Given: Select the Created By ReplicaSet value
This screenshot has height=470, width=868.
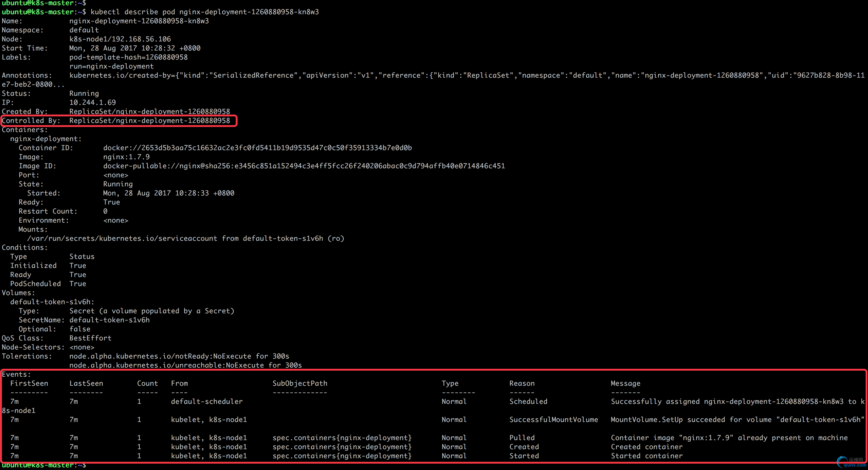Looking at the screenshot, I should (150, 111).
